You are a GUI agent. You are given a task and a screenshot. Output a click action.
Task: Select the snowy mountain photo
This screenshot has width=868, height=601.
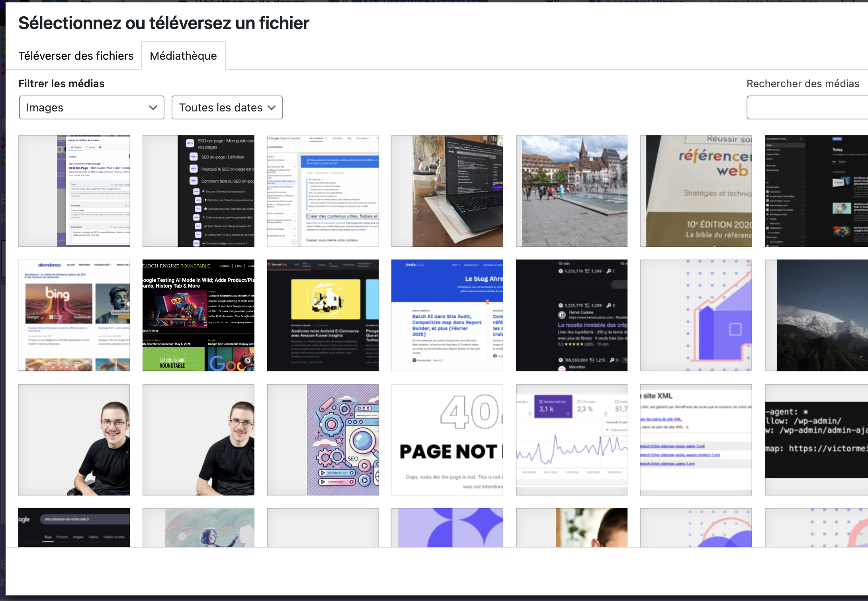pos(816,316)
